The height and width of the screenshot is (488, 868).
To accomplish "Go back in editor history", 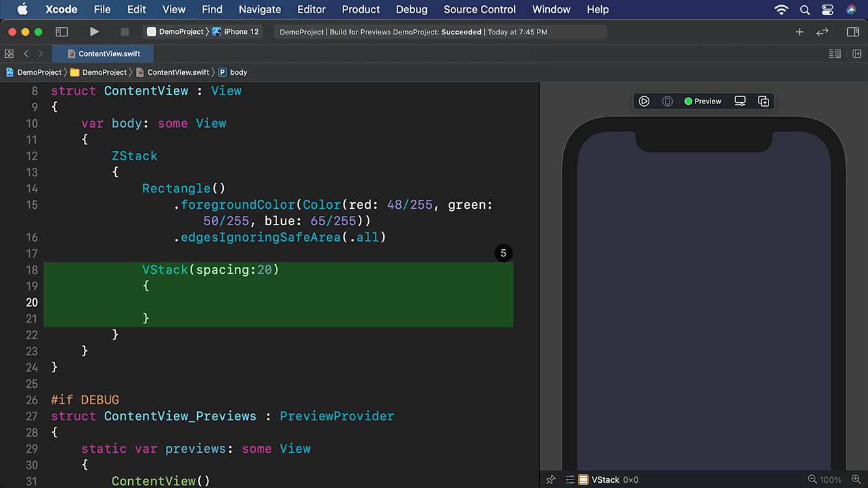I will (26, 54).
